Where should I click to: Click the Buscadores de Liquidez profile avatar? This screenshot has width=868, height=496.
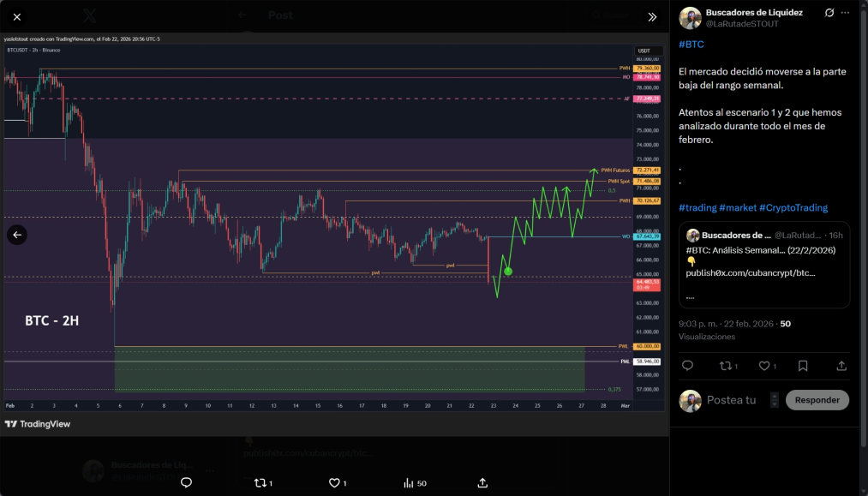tap(690, 18)
